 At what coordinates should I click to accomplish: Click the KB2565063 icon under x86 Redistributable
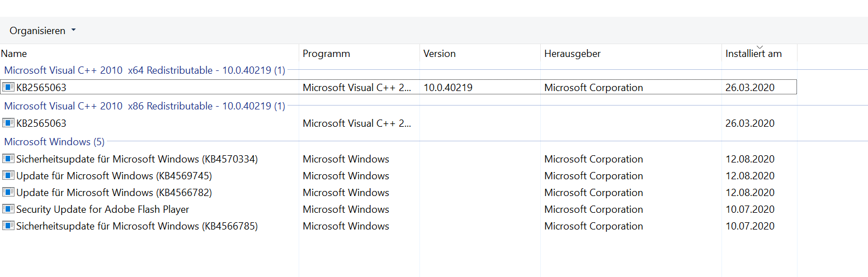coord(8,123)
